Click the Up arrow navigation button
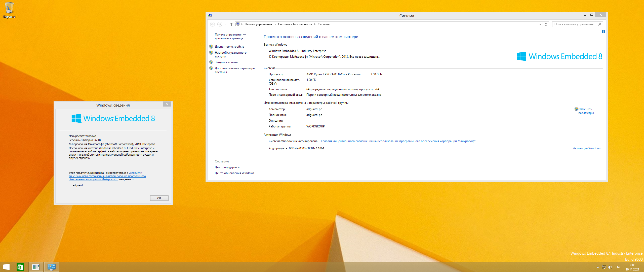 [231, 24]
